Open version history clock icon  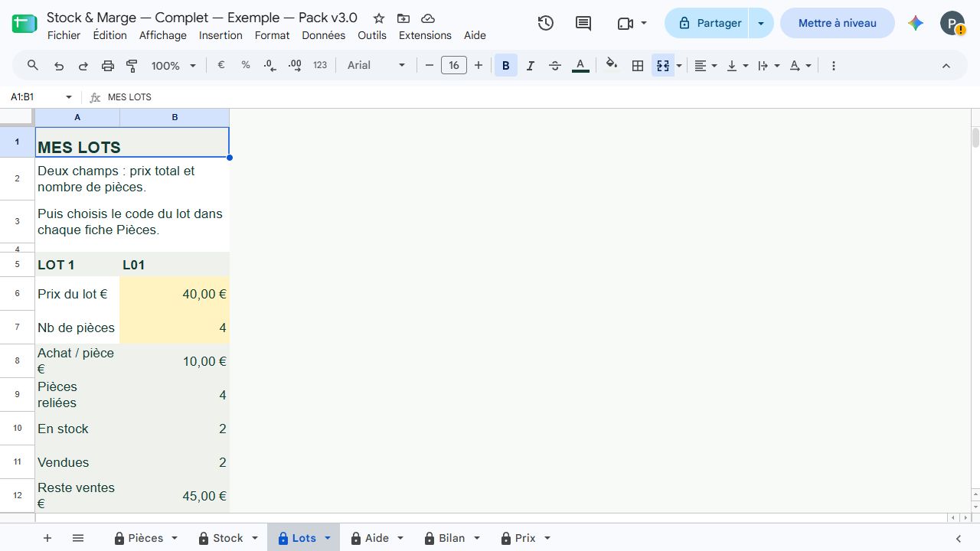545,23
